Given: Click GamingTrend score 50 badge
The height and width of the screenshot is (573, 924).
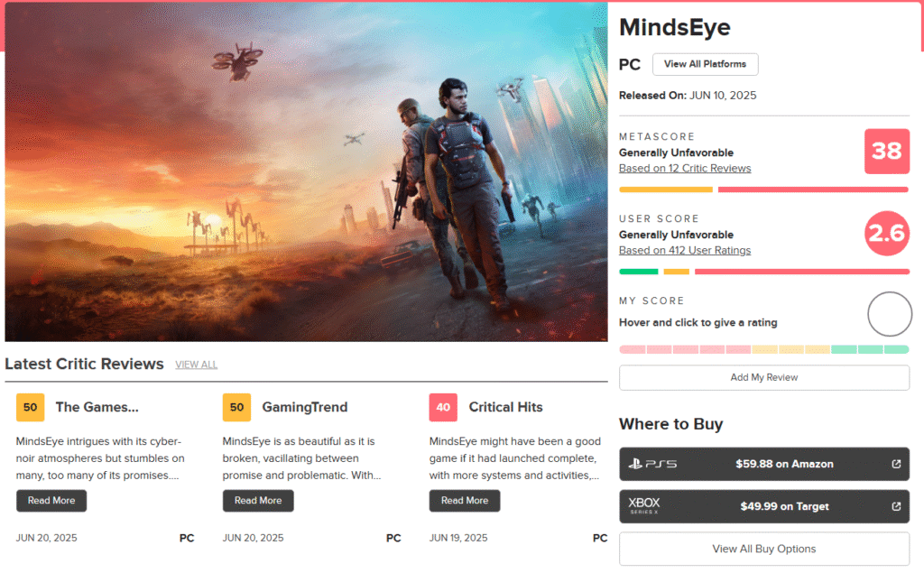Looking at the screenshot, I should click(x=237, y=407).
